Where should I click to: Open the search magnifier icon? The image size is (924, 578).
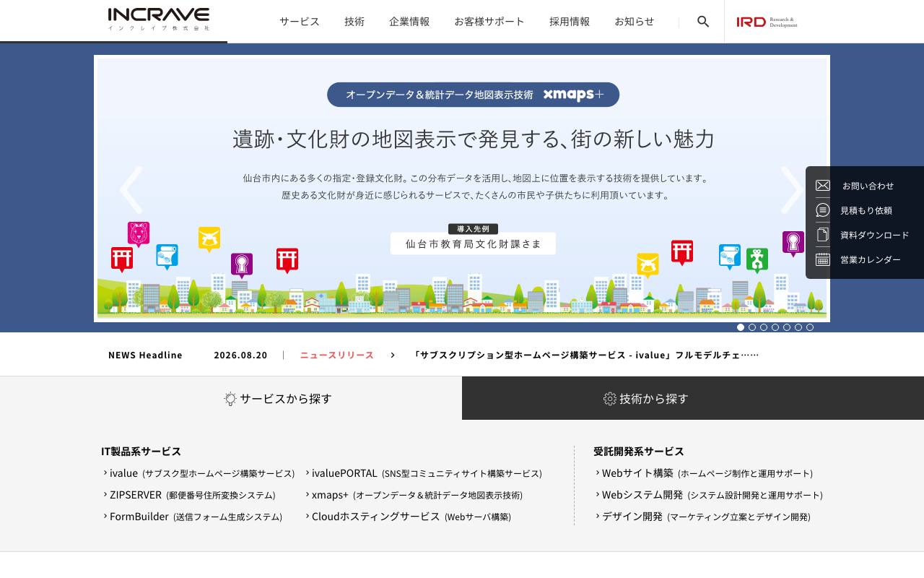click(703, 22)
